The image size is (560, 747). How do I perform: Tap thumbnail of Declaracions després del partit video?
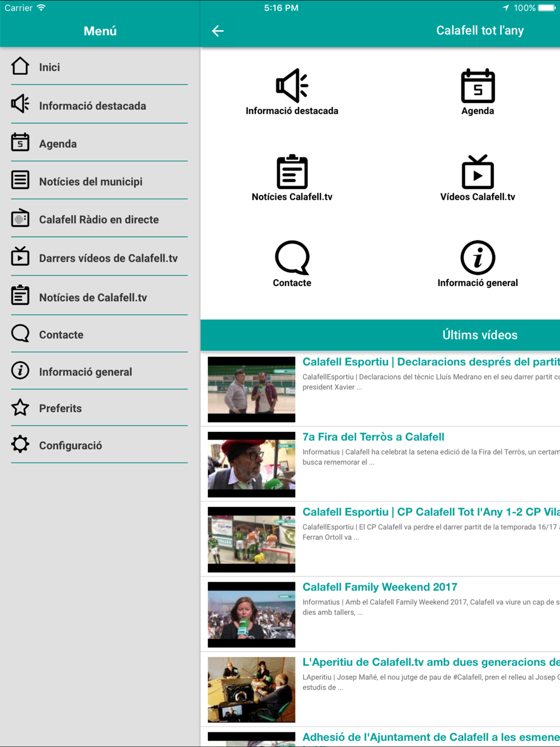coord(251,389)
